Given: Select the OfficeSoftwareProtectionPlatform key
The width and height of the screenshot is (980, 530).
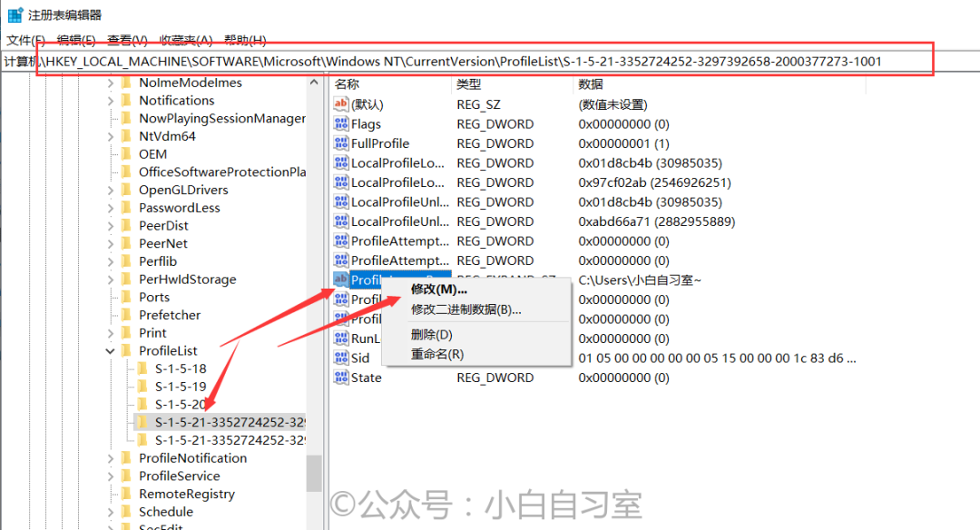Looking at the screenshot, I should coord(222,172).
